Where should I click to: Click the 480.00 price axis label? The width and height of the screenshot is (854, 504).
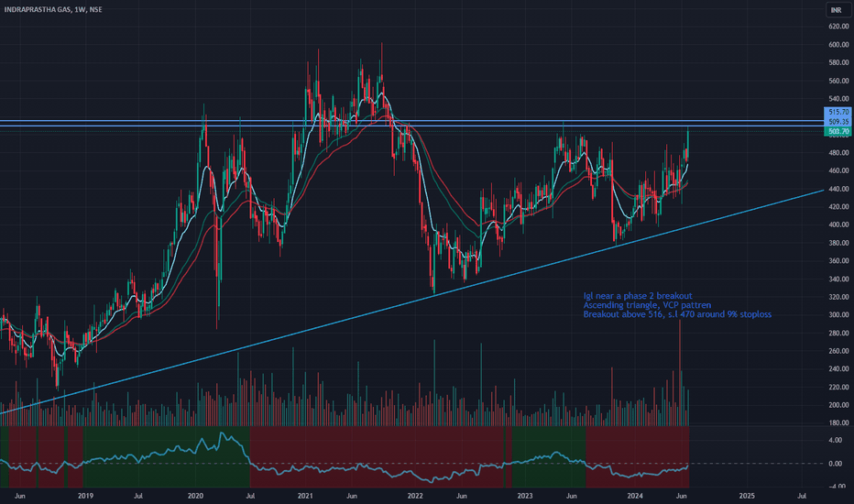point(838,152)
